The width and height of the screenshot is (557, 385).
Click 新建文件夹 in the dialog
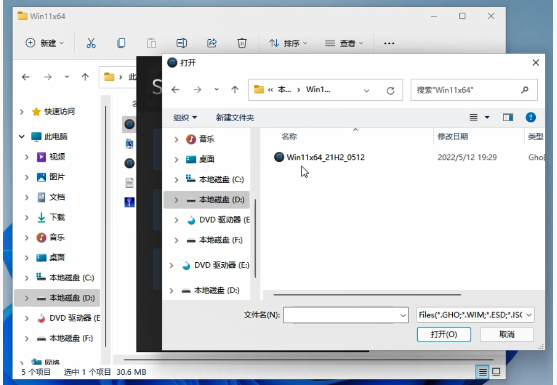click(235, 118)
